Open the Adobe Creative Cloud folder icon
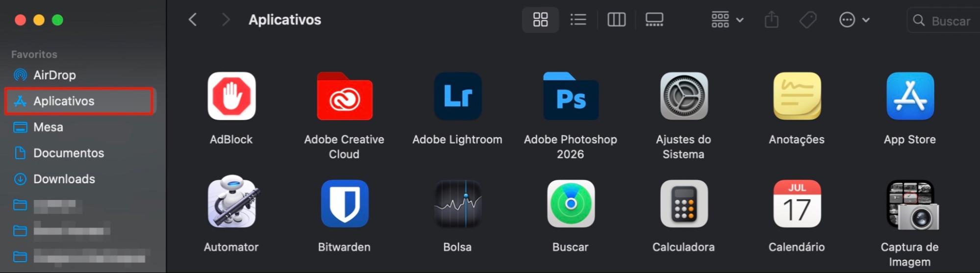This screenshot has height=273, width=980. coord(345,96)
